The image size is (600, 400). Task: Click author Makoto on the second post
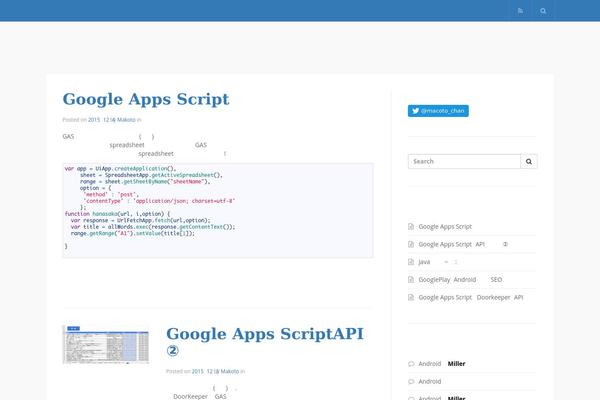click(230, 371)
